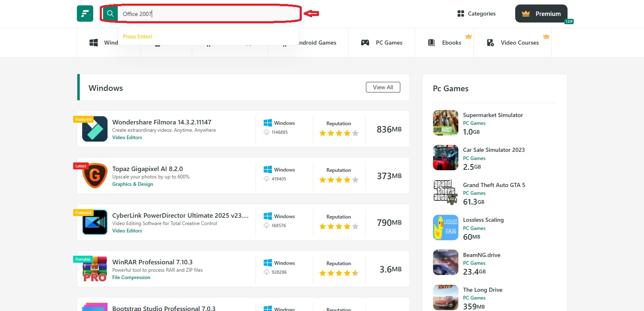Click the 373MB size for Topaz Gigapixel

coord(389,176)
